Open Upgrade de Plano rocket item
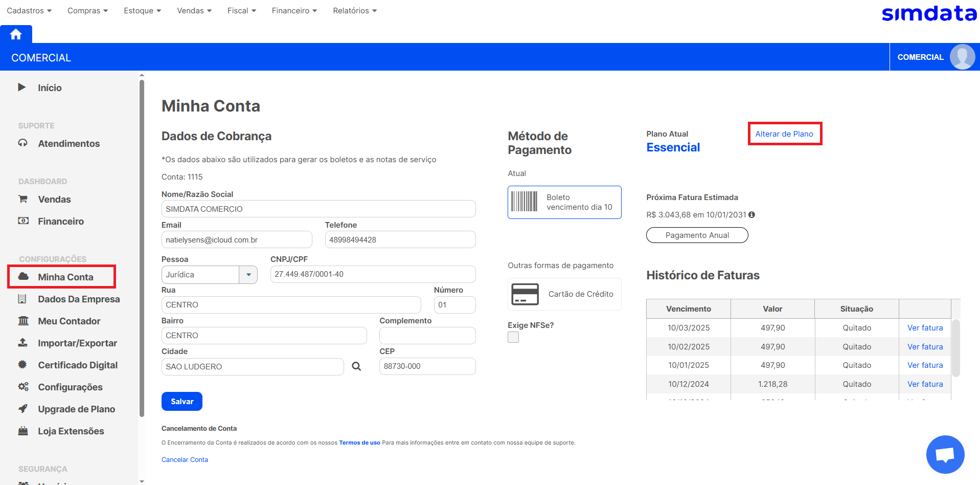The image size is (980, 485). pos(76,409)
